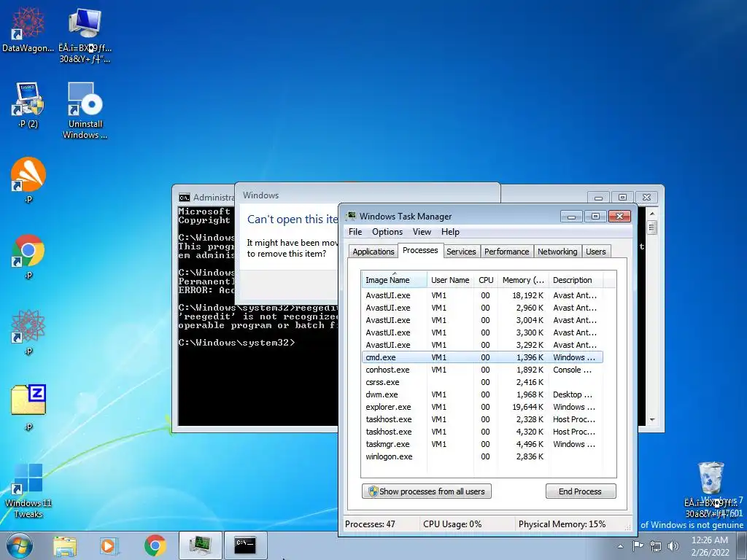Open File Explorer from the taskbar
This screenshot has height=560, width=747.
(x=65, y=546)
